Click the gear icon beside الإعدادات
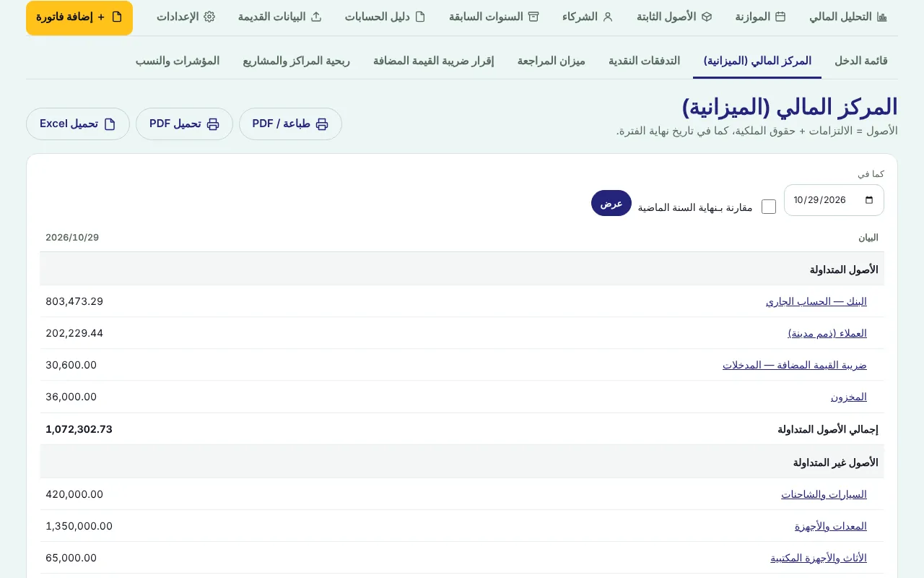Viewport: 924px width, 578px height. pos(209,17)
